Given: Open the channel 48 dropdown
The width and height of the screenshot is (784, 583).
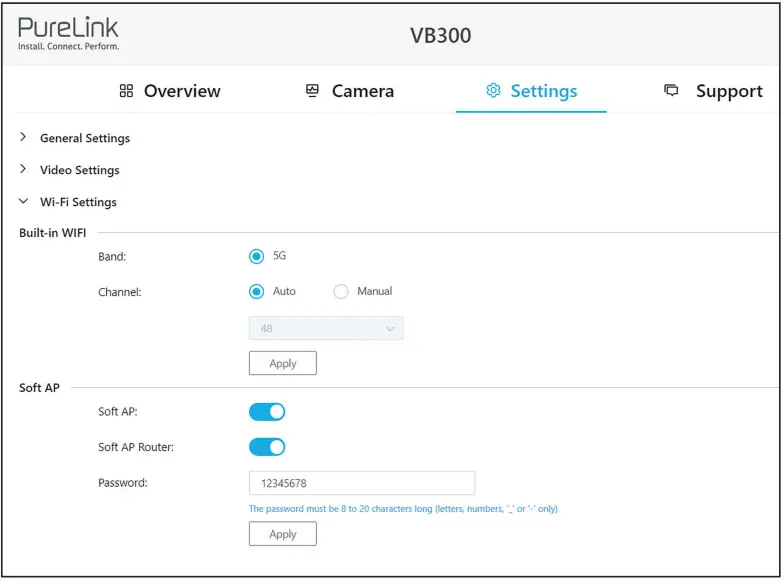Looking at the screenshot, I should click(x=326, y=328).
